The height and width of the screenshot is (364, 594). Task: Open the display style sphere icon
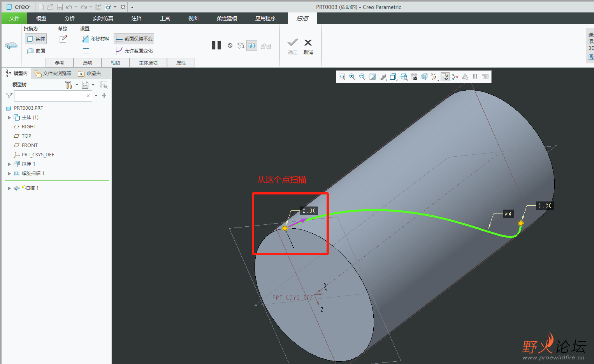383,77
